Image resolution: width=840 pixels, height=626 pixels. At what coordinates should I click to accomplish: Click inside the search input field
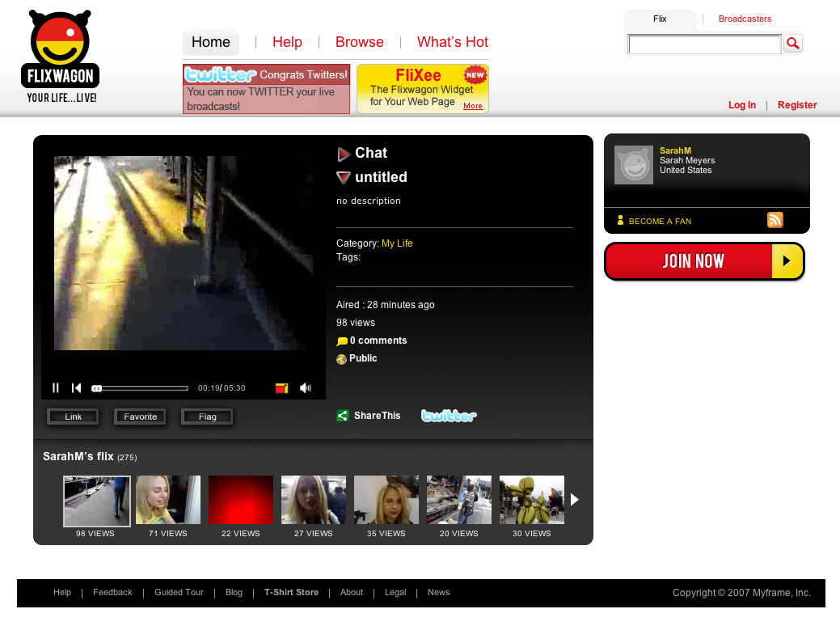pyautogui.click(x=704, y=44)
